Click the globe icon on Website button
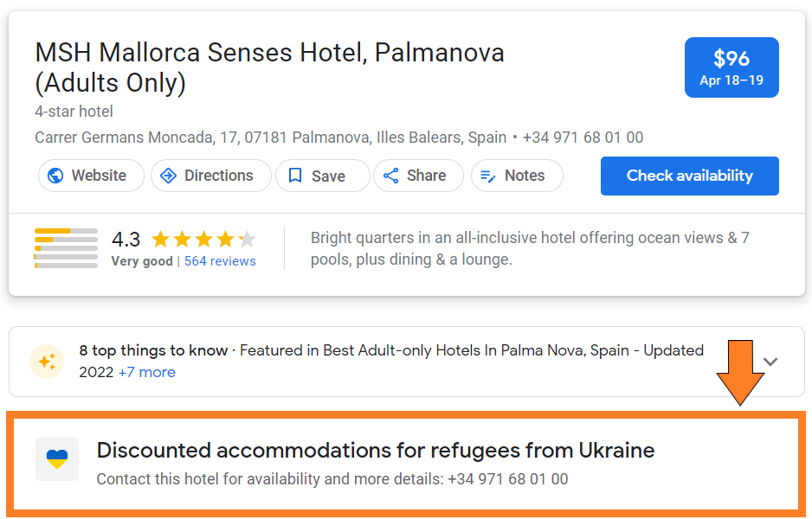 pyautogui.click(x=55, y=176)
